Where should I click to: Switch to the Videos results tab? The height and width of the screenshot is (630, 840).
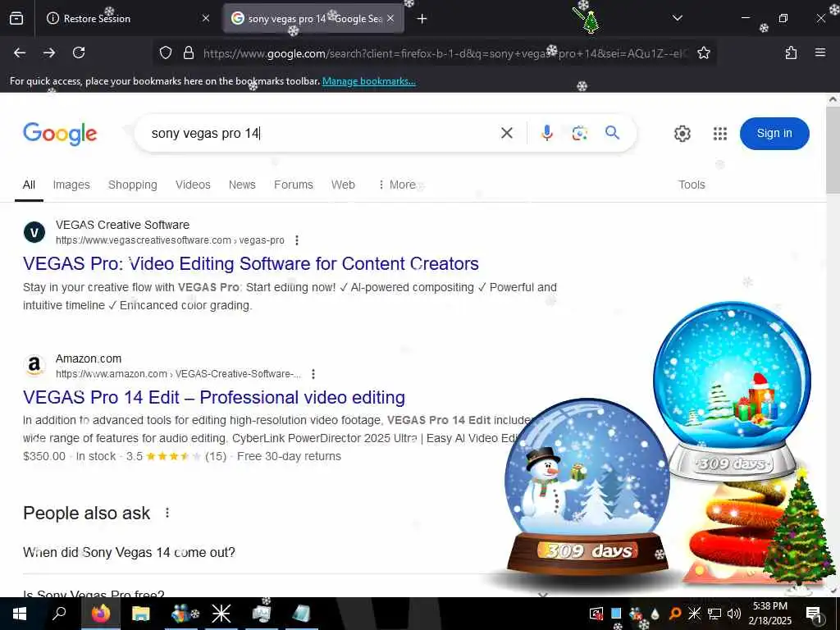click(193, 185)
